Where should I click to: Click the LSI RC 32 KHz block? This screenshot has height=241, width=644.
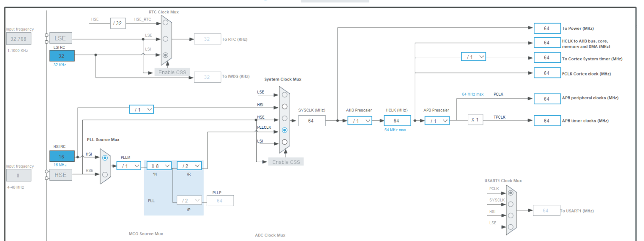coord(62,56)
